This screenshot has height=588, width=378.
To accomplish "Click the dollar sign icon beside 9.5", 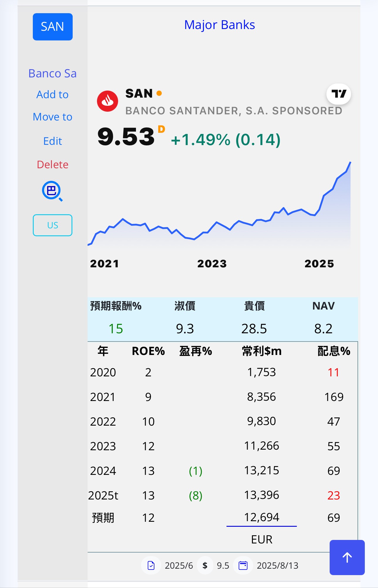I will pos(205,565).
